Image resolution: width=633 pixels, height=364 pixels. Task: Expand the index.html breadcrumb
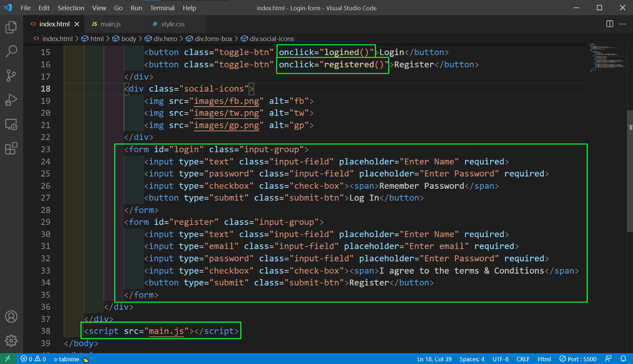53,39
